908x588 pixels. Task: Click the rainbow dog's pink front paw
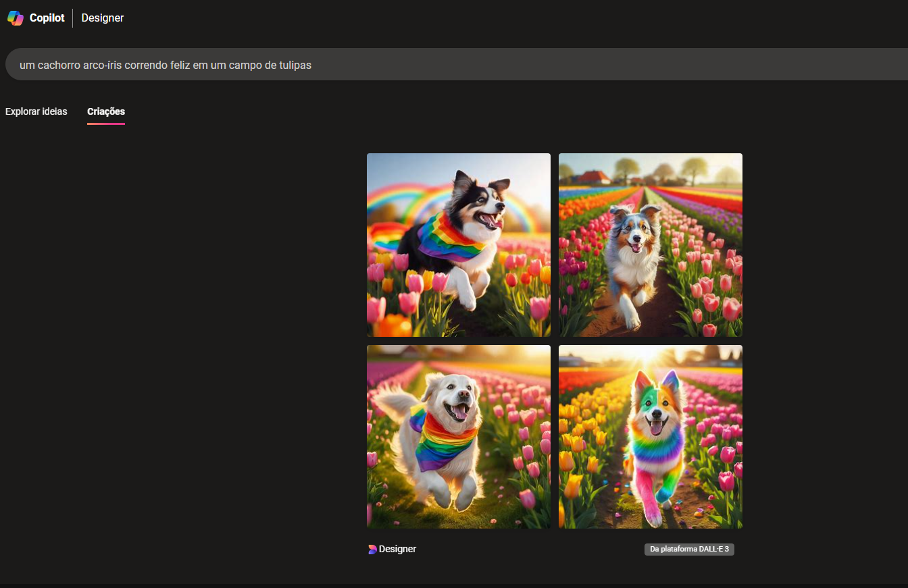(653, 513)
